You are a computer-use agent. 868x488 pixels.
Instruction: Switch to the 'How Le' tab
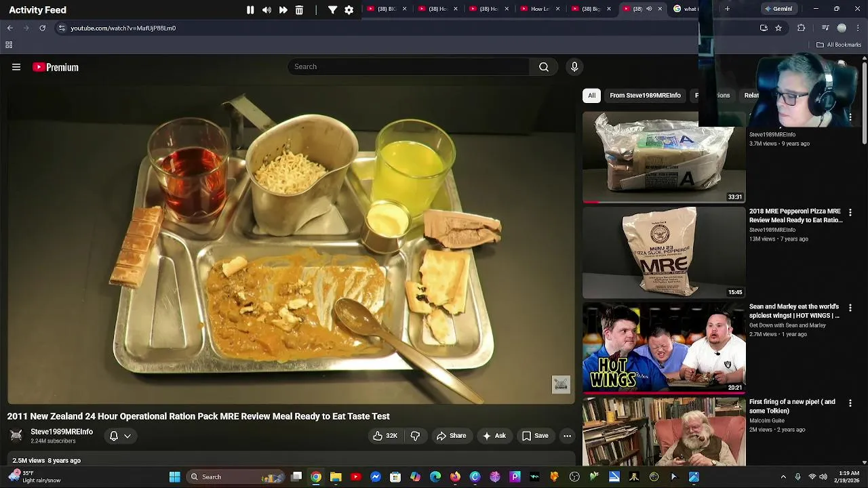[540, 9]
